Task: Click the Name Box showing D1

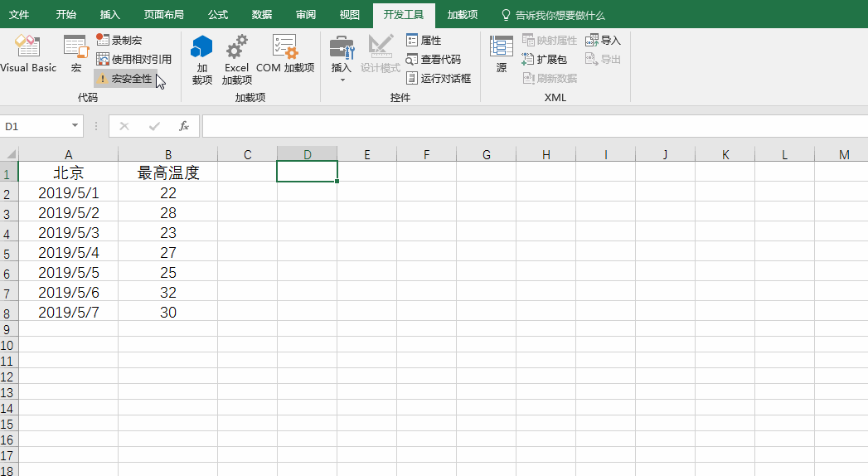Action: [34, 126]
